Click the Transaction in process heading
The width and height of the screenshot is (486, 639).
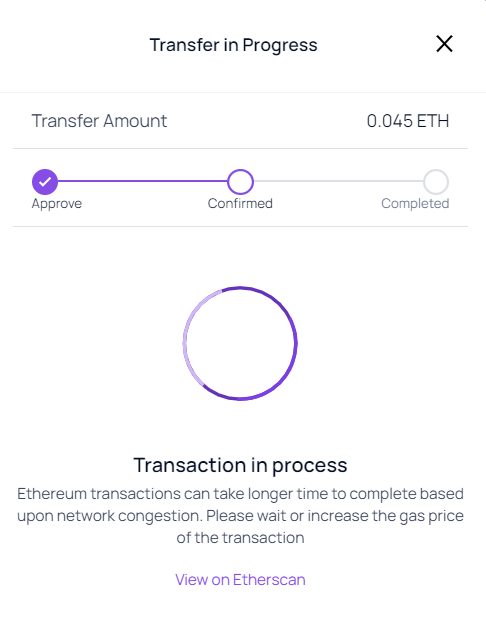(x=240, y=465)
